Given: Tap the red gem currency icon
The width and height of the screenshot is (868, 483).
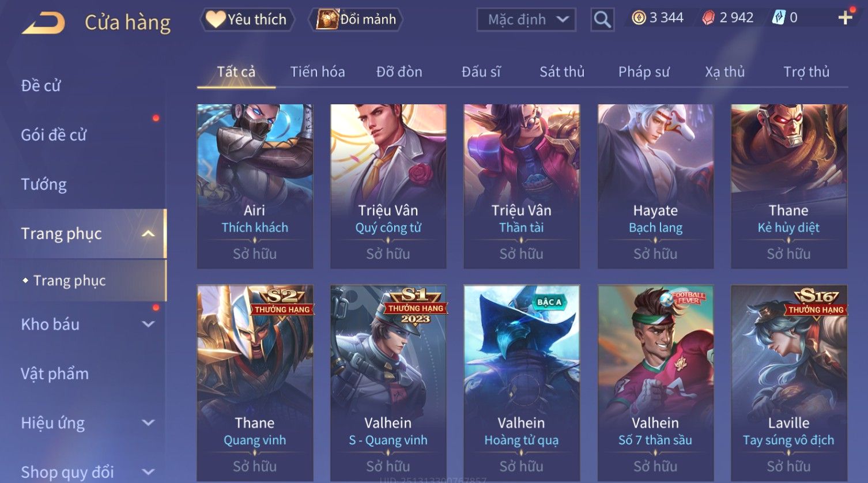Looking at the screenshot, I should tap(708, 18).
